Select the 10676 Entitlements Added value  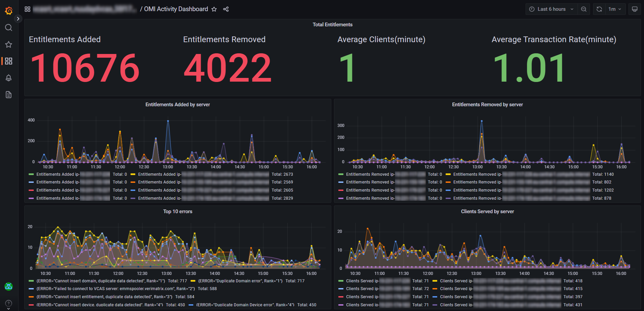85,68
